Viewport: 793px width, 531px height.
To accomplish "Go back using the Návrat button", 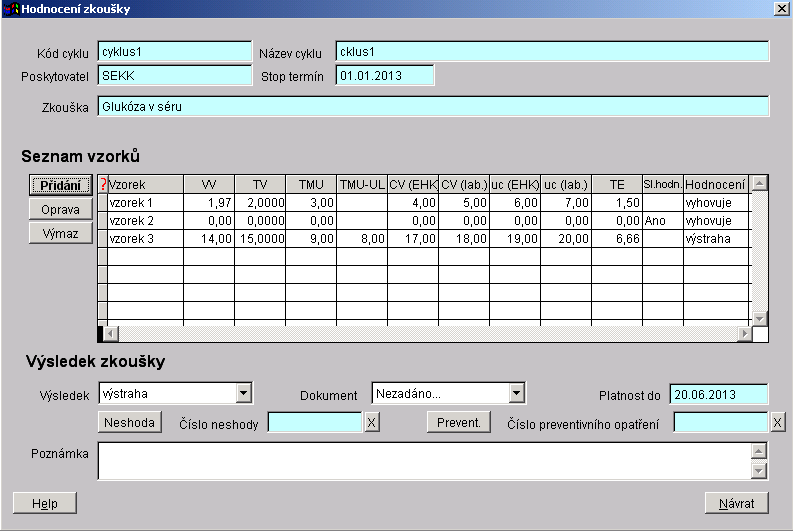I will coord(736,503).
